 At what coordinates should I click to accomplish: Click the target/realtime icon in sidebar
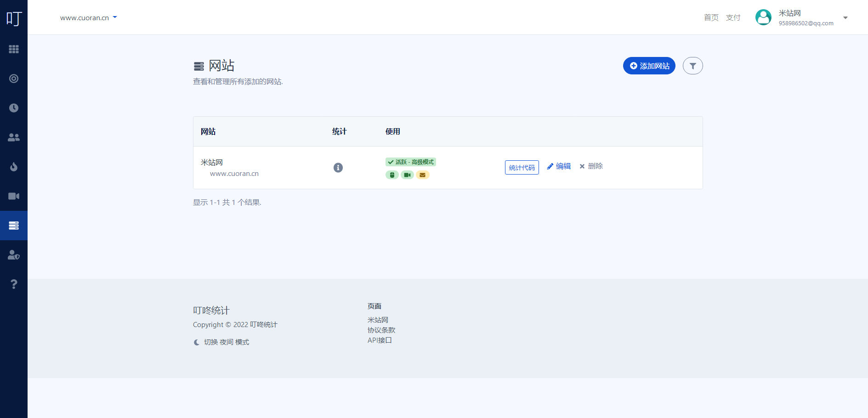point(14,79)
